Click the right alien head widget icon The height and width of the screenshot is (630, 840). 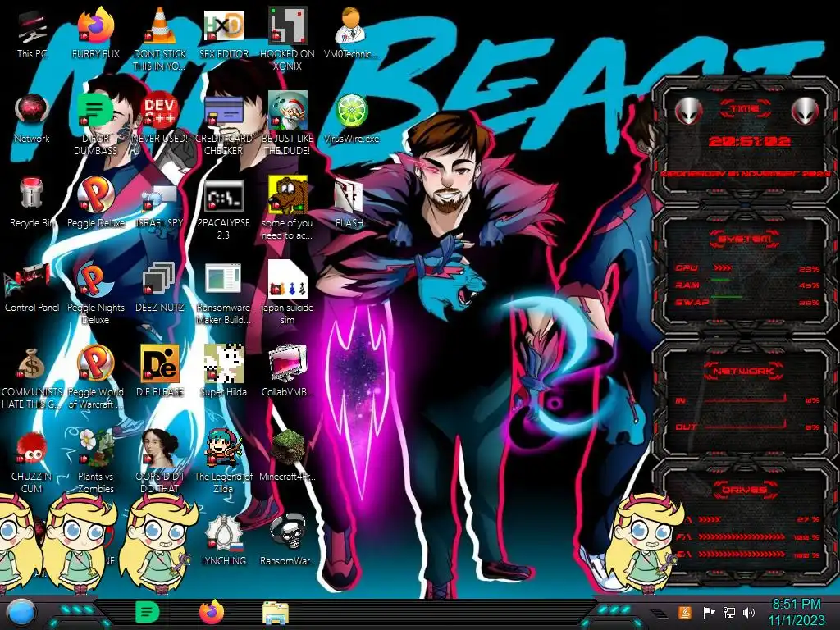click(806, 112)
